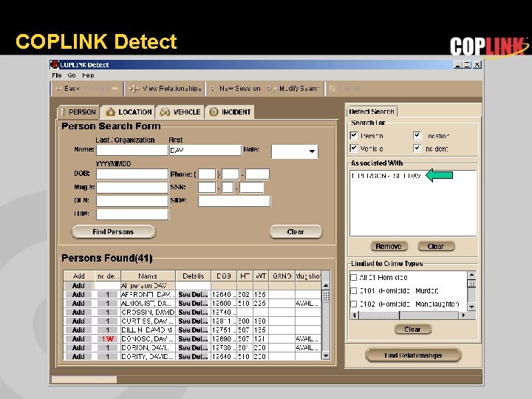Image resolution: width=532 pixels, height=399 pixels.
Task: Open See Details for DORITY row
Action: click(x=193, y=356)
